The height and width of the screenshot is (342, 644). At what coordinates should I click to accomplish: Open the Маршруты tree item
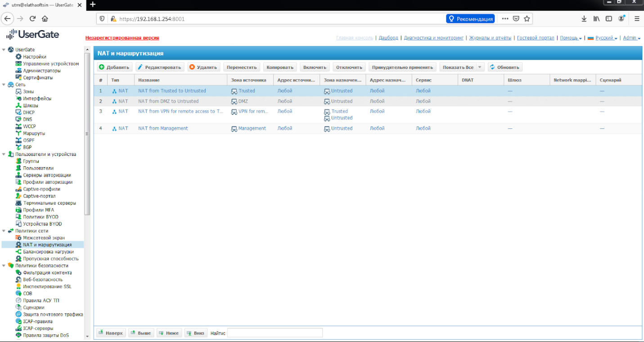click(34, 133)
